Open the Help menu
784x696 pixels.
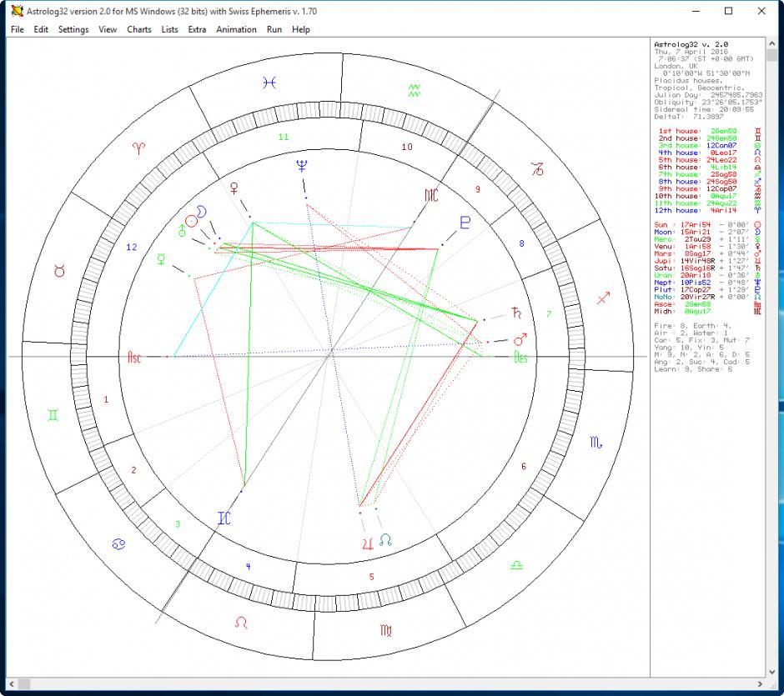(x=301, y=29)
